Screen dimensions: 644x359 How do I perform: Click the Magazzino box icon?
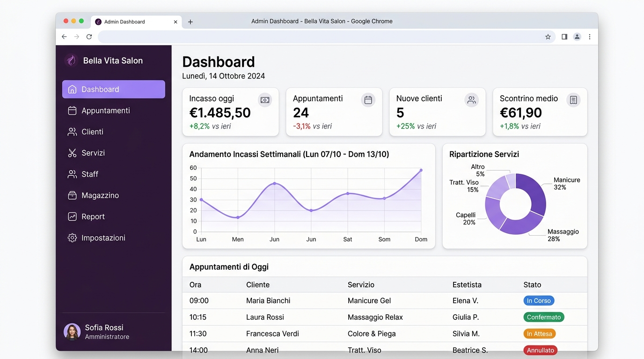tap(72, 195)
